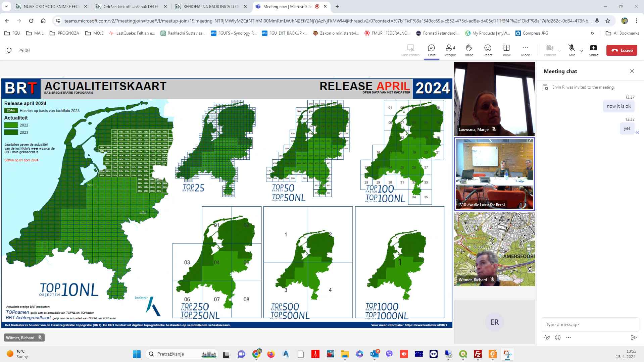Reload the Teams page
Viewport: 644px width, 362px height.
click(31, 21)
